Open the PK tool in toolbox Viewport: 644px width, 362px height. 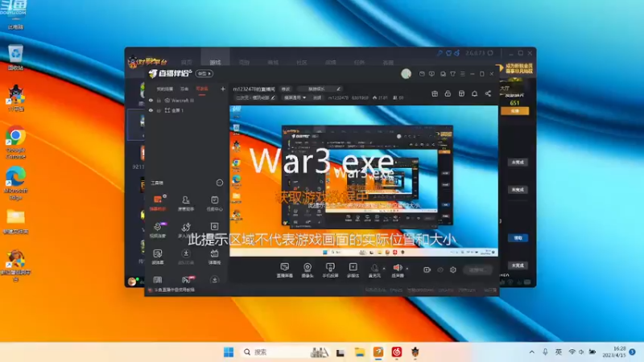point(187,280)
